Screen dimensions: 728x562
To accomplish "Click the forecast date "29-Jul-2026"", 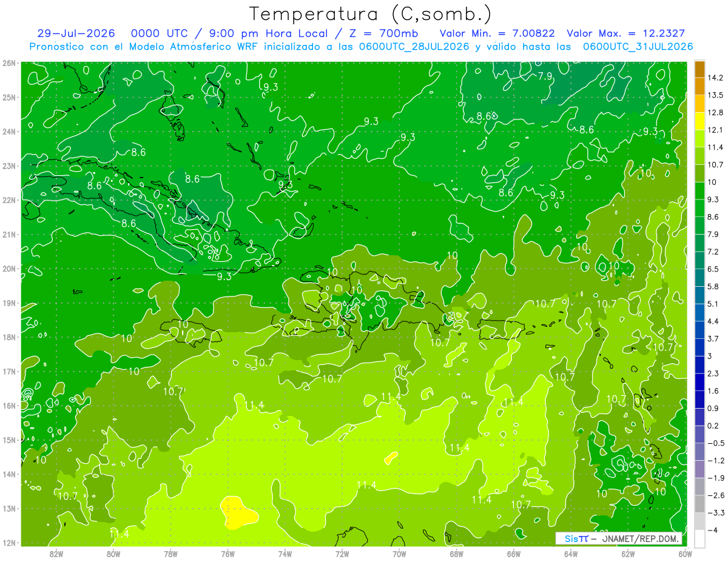I will [x=76, y=33].
